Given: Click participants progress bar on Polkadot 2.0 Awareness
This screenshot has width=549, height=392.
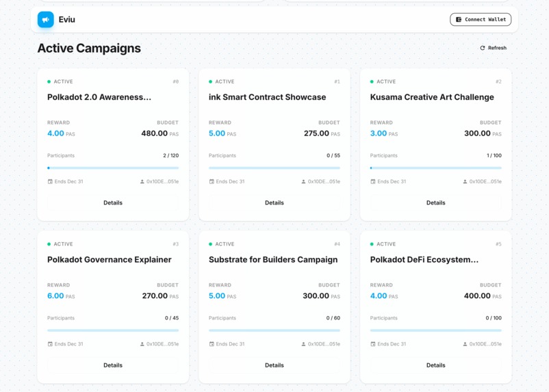Looking at the screenshot, I should click(113, 168).
